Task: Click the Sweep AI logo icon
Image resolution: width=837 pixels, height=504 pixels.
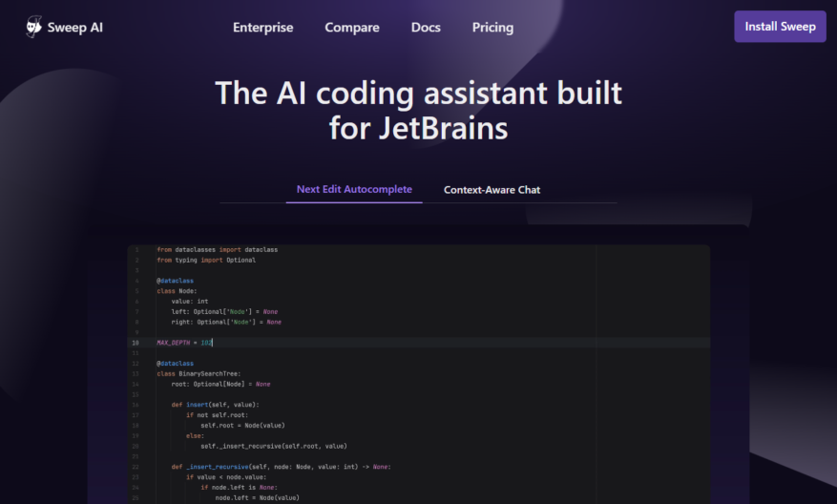Action: click(x=34, y=27)
